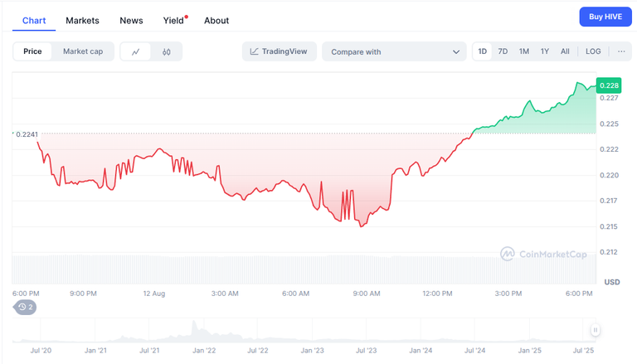Switch to the News tab
The height and width of the screenshot is (364, 637).
point(131,20)
